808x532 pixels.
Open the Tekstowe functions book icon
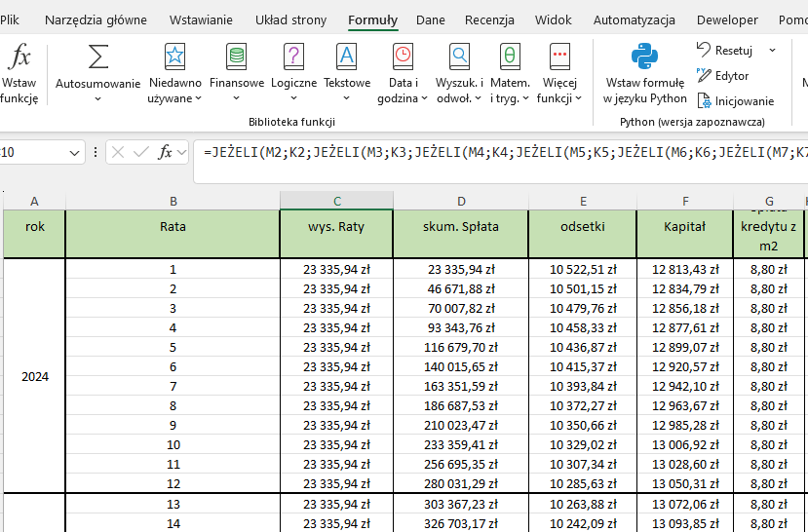[x=347, y=57]
